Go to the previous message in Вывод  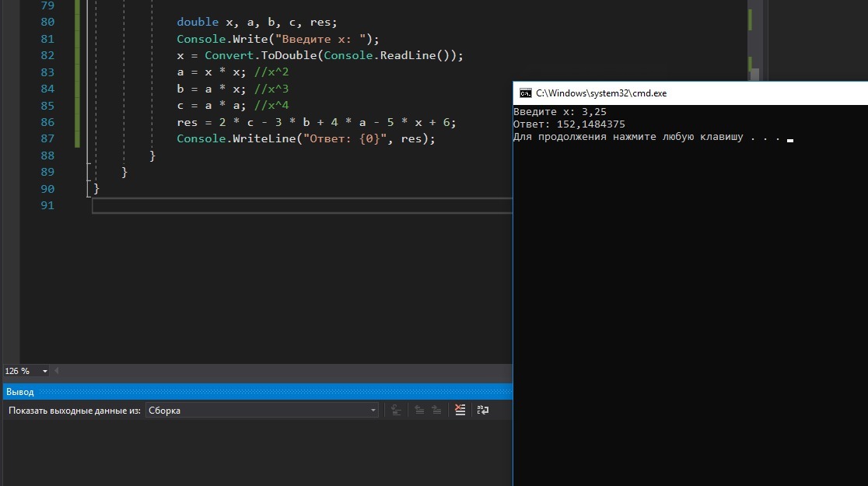coord(419,410)
